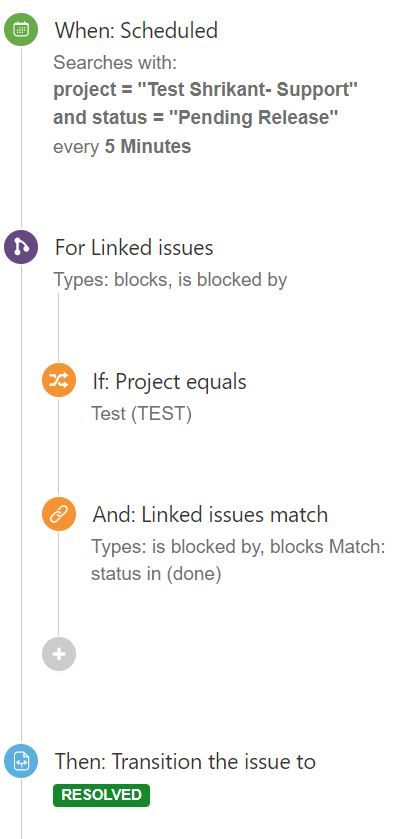Add a component with the grey plus icon
Viewport: 407px width, 839px height.
59,654
